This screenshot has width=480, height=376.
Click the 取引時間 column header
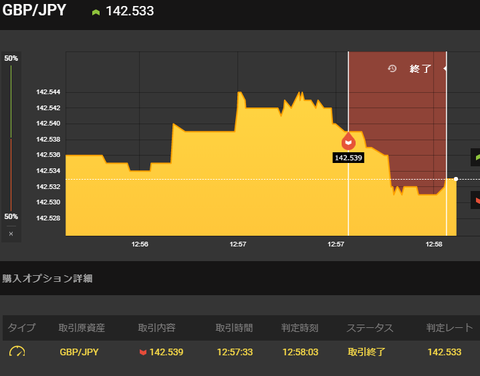point(234,328)
